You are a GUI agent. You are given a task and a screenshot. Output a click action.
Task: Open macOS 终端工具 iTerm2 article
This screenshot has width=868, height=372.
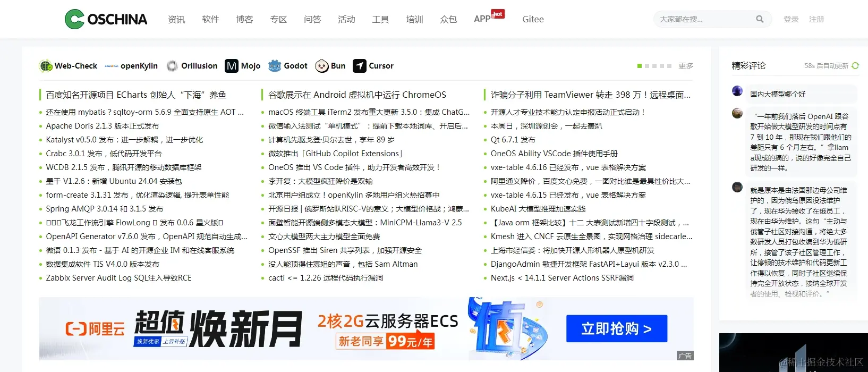369,112
